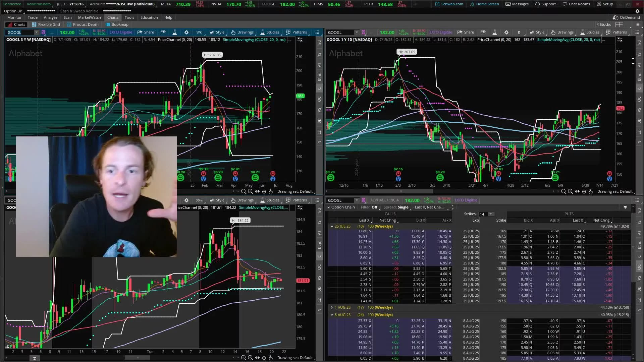The width and height of the screenshot is (644, 362).
Task: Click zoom in magnifier below weekly chart
Action: [250, 191]
